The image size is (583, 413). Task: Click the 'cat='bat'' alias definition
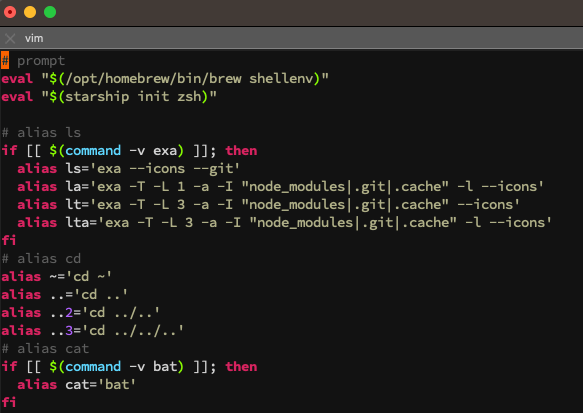[x=101, y=385]
